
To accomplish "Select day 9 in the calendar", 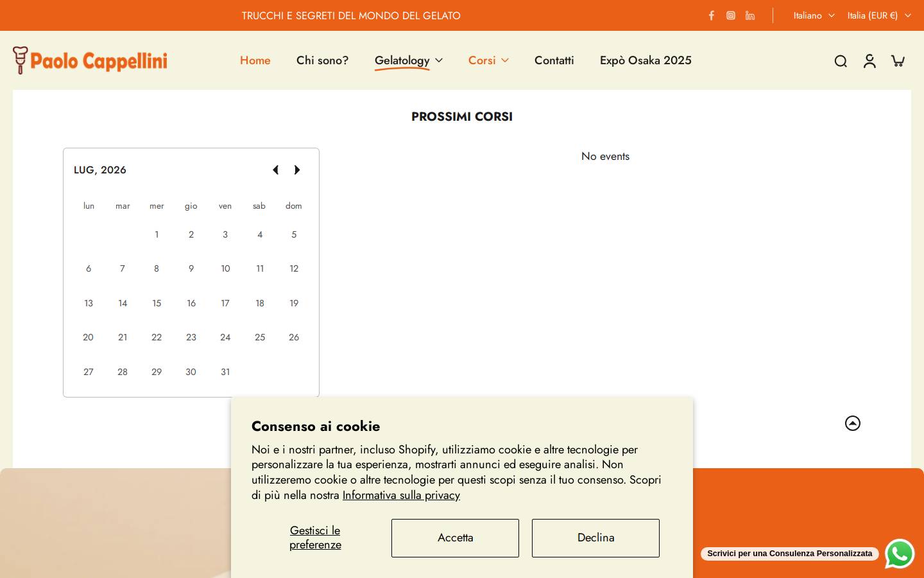I will click(x=191, y=268).
